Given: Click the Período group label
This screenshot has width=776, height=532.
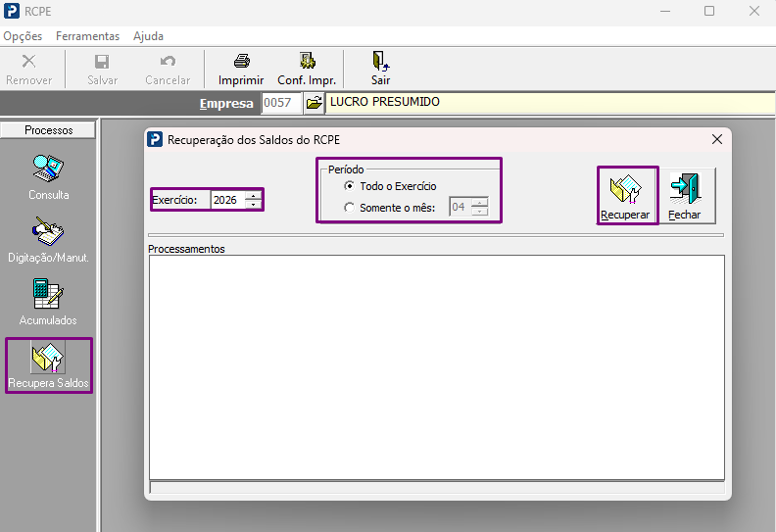Looking at the screenshot, I should pos(346,169).
